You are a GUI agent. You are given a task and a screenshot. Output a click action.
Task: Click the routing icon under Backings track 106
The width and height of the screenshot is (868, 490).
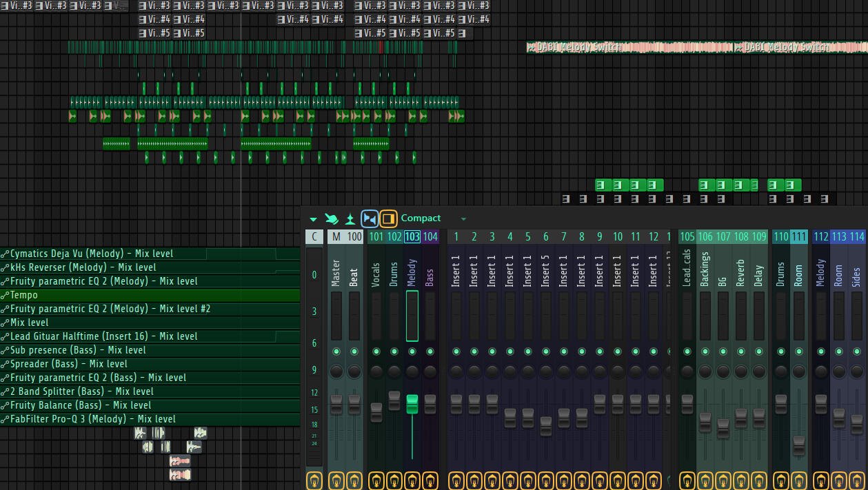(x=705, y=480)
